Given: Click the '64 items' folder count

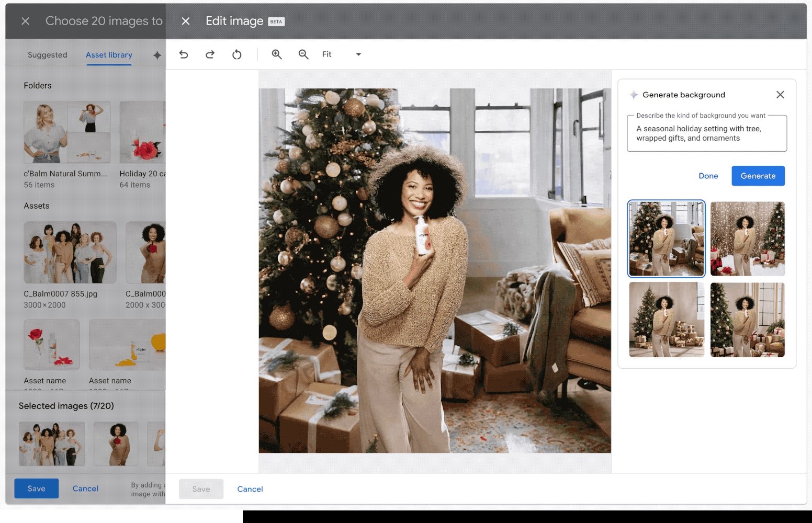Looking at the screenshot, I should (135, 185).
